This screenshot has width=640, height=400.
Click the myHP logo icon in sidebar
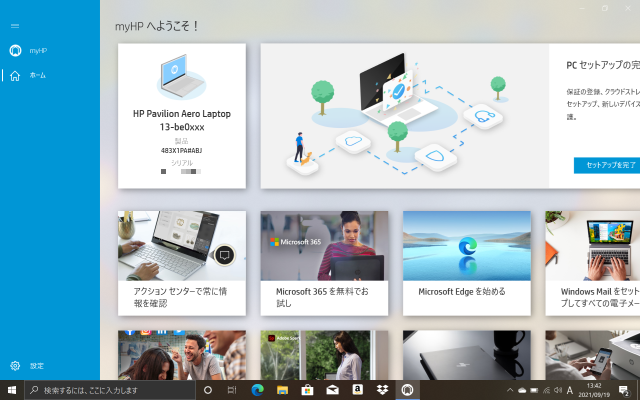pos(16,51)
